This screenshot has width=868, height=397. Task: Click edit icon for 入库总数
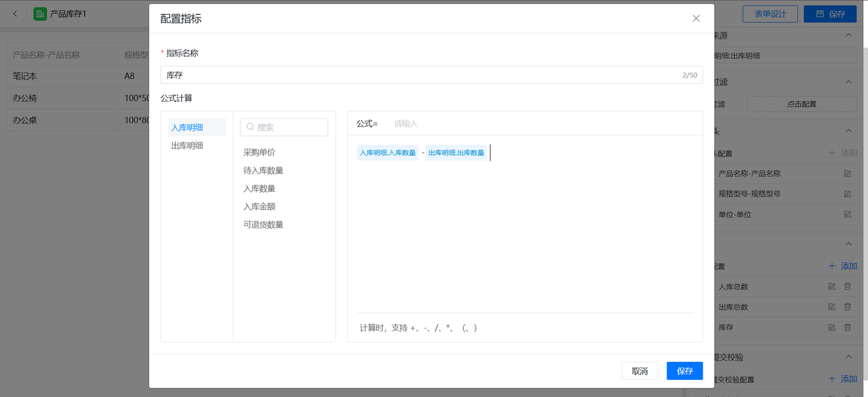tap(832, 287)
